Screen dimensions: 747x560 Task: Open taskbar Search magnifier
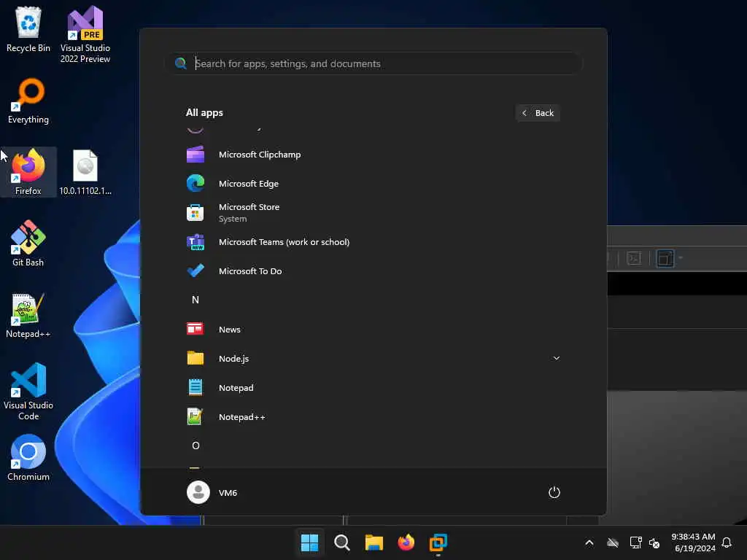(341, 542)
